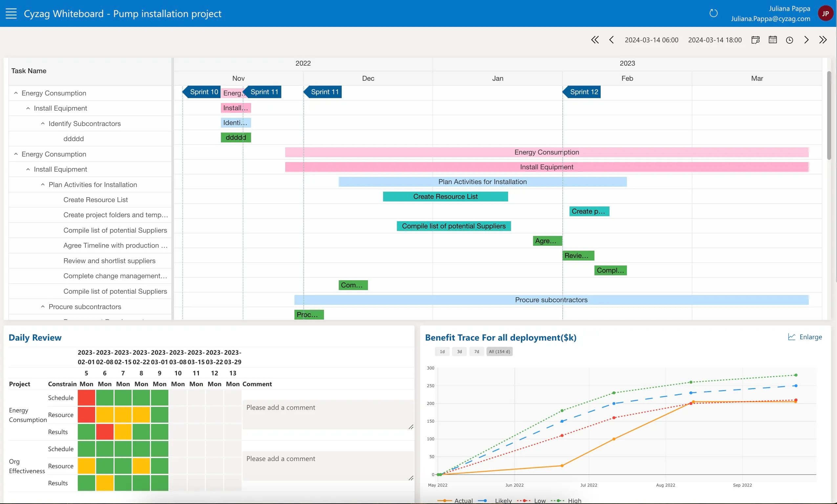Jump forward with double-right chevron
The height and width of the screenshot is (504, 837).
[823, 40]
